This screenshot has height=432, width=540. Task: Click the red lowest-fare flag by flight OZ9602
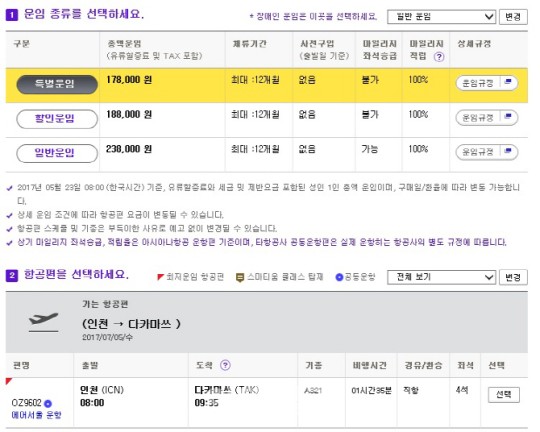click(9, 381)
